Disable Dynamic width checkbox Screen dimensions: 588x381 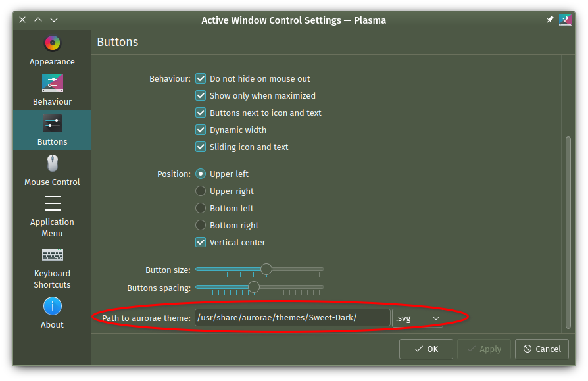[x=201, y=130]
